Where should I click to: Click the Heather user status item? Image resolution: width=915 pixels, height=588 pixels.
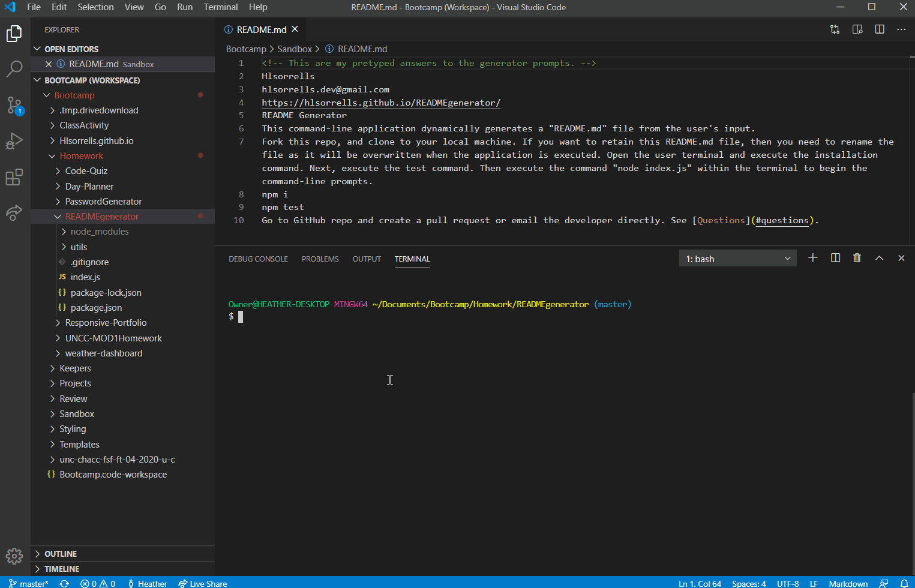[147, 583]
